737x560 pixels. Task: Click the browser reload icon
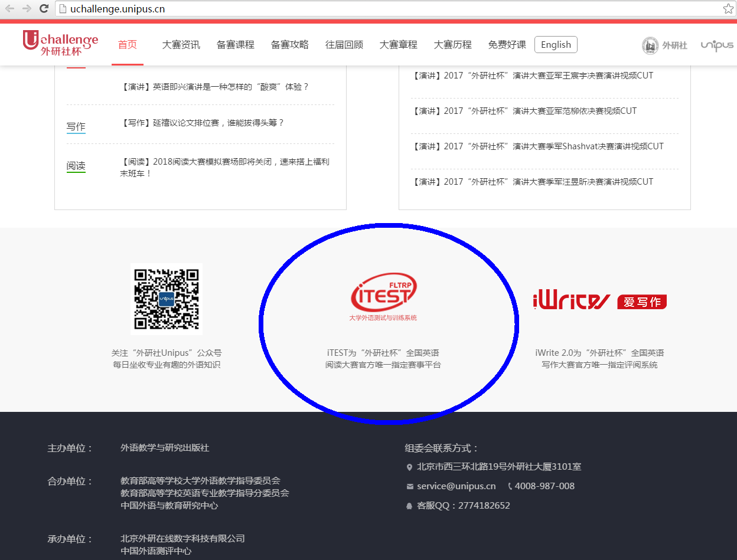[x=44, y=8]
